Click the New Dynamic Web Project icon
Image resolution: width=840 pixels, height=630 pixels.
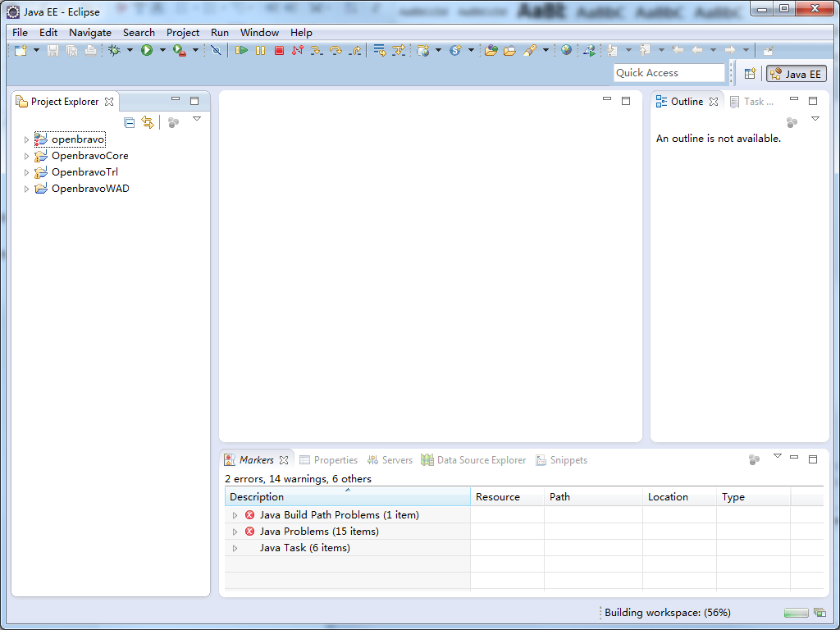point(424,50)
